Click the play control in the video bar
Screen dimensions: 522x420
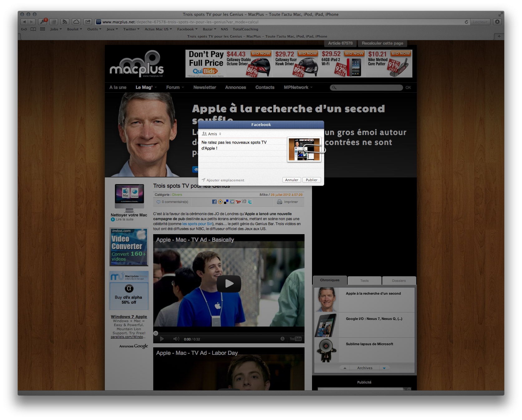pyautogui.click(x=162, y=339)
